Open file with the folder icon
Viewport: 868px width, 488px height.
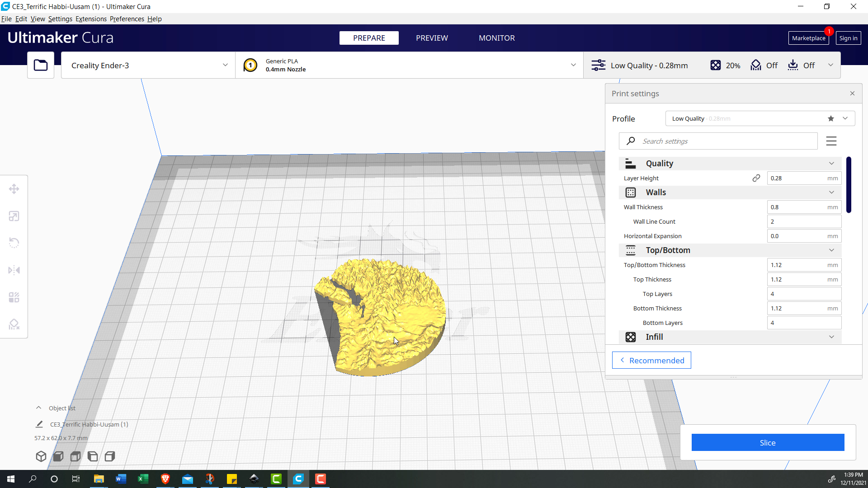(41, 65)
